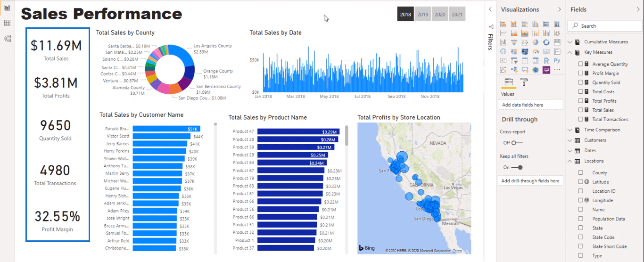Check the Average Quantity field

coord(581,64)
